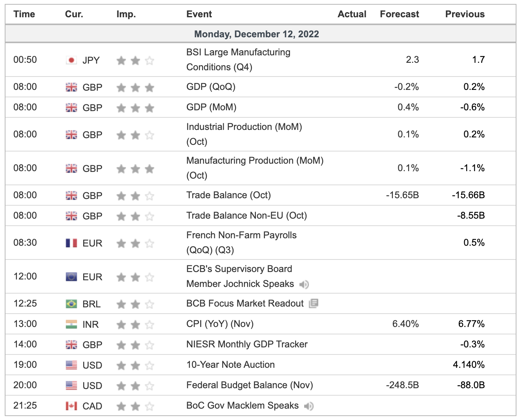Click the Event column header
This screenshot has height=420, width=520.
coord(199,14)
